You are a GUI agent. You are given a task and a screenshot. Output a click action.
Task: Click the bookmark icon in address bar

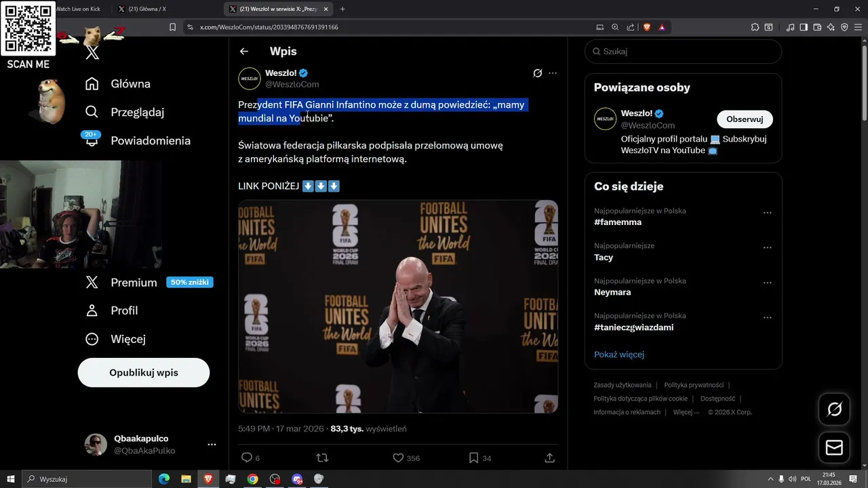tap(172, 27)
